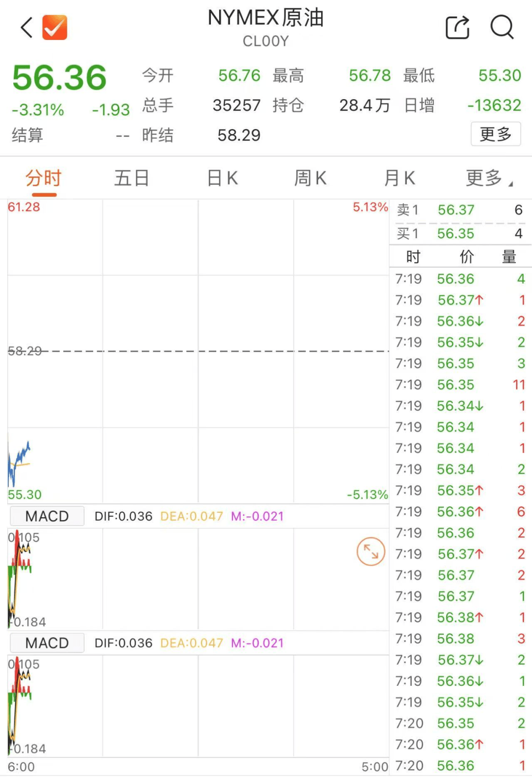Select the 56.35 trade with volume 11
532x777 pixels.
point(460,385)
